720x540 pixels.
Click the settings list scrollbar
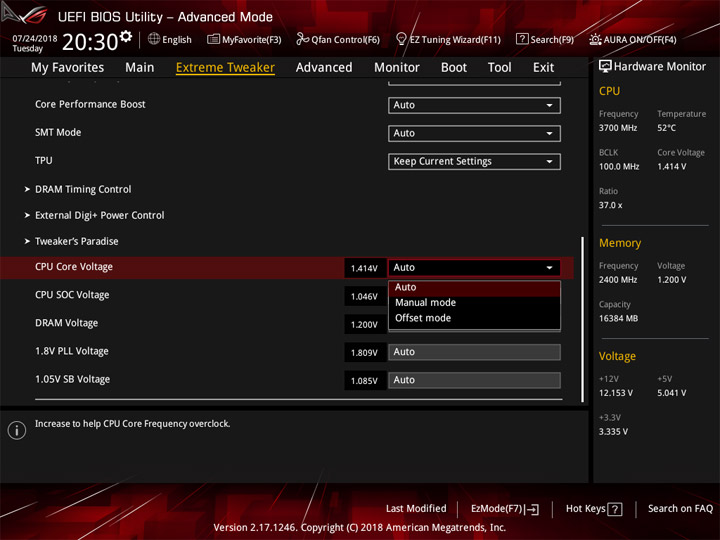(x=583, y=320)
